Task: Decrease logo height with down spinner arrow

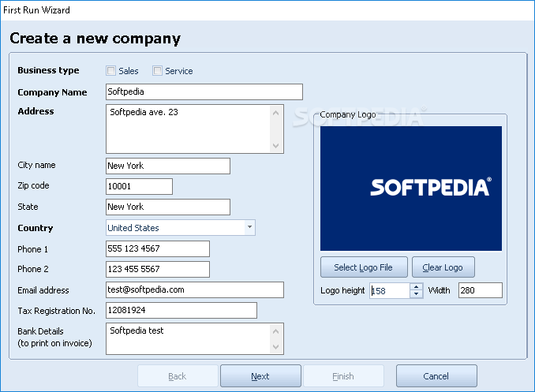Action: pyautogui.click(x=417, y=294)
